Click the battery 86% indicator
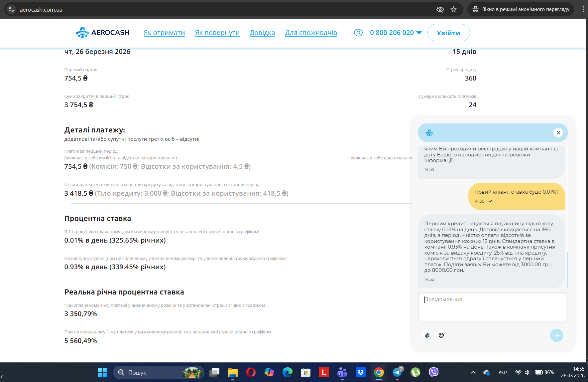This screenshot has height=382, width=588. [x=544, y=372]
